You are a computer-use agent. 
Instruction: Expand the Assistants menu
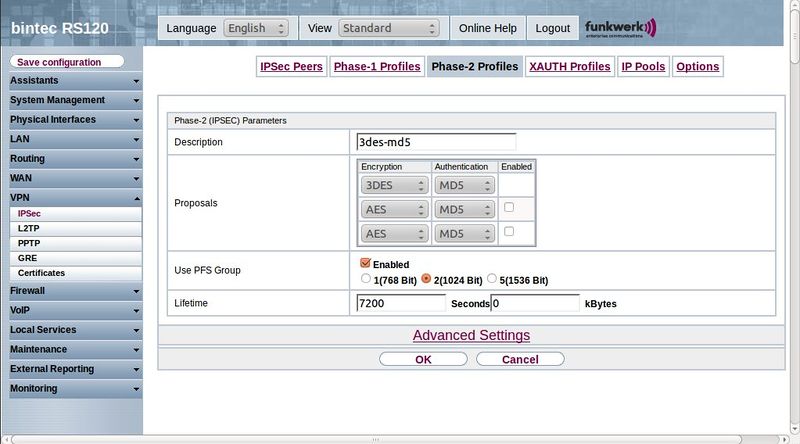[x=75, y=81]
